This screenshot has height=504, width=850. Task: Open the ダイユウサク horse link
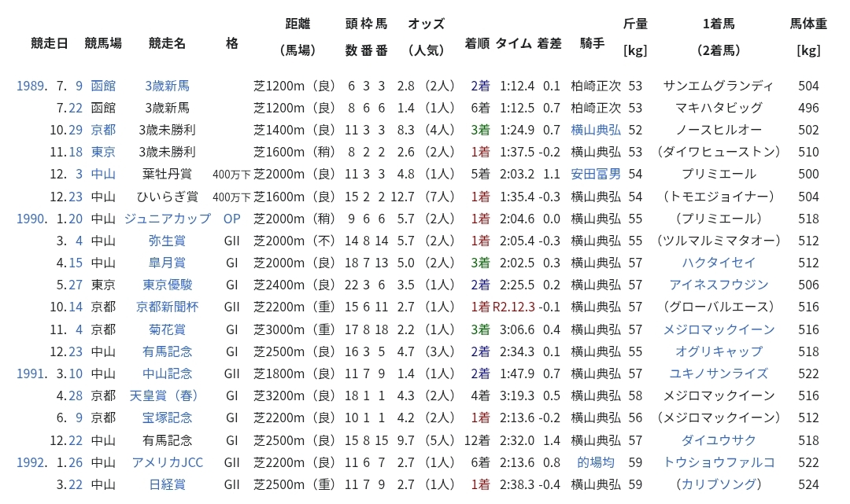pos(719,440)
